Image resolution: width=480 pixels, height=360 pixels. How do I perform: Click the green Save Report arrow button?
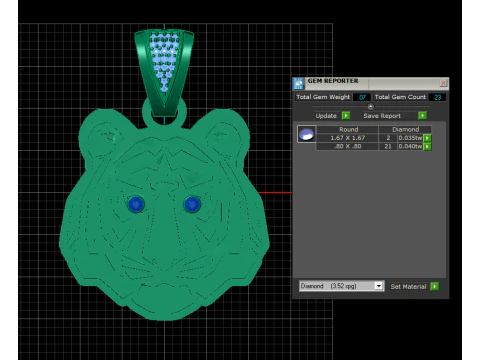point(422,116)
